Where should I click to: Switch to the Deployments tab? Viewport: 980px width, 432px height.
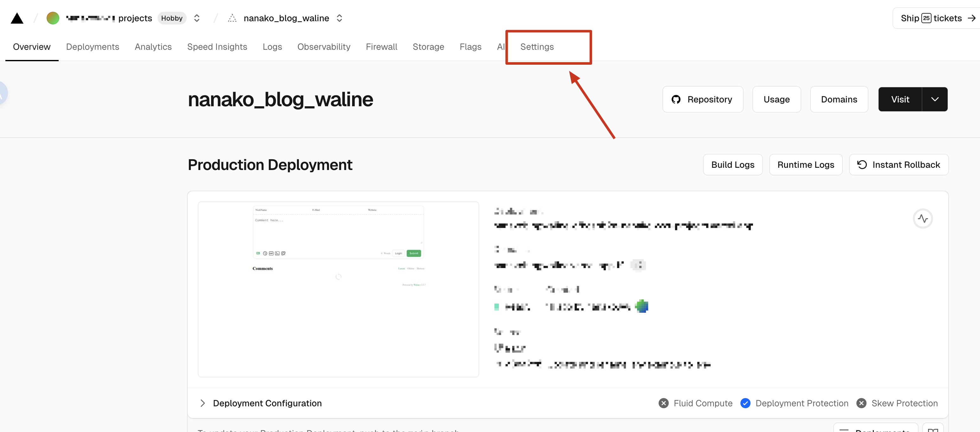(93, 47)
